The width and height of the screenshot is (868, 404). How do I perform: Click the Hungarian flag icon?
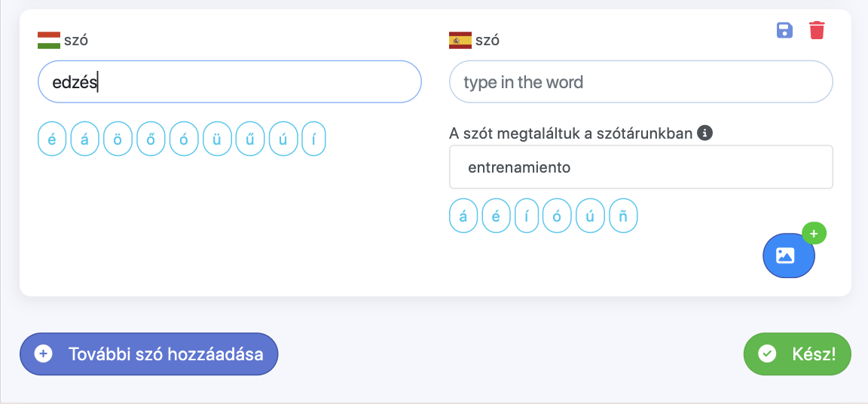pos(49,40)
